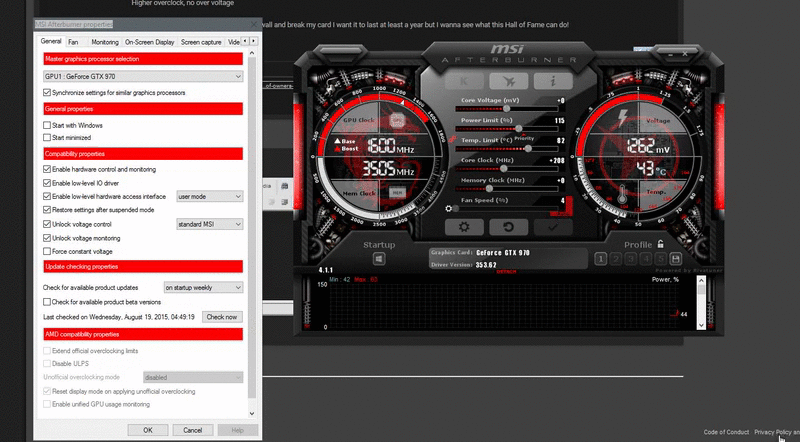This screenshot has height=442, width=800.
Task: Switch to the On-Screen Display tab
Action: [x=149, y=42]
